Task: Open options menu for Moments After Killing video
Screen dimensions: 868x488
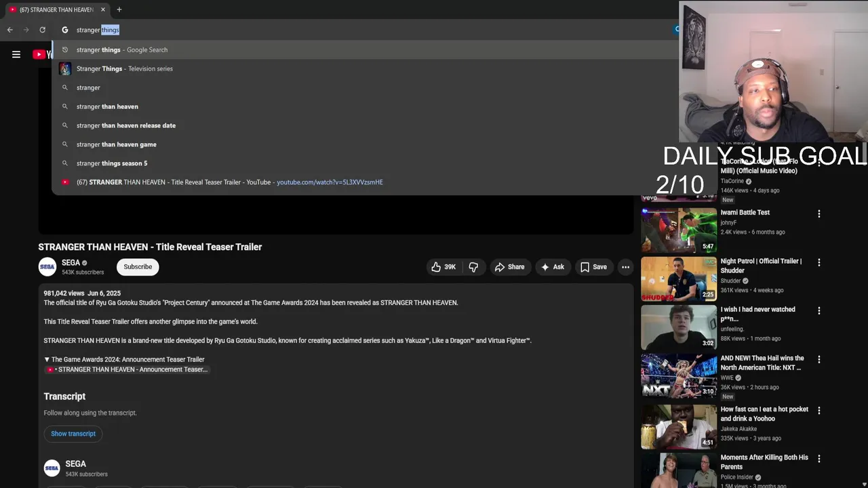Action: click(819, 458)
